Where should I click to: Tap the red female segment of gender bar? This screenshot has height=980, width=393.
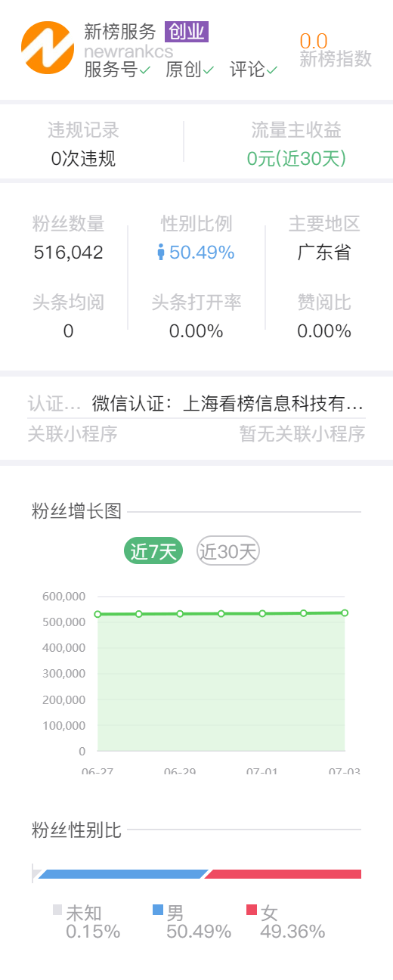tap(283, 874)
